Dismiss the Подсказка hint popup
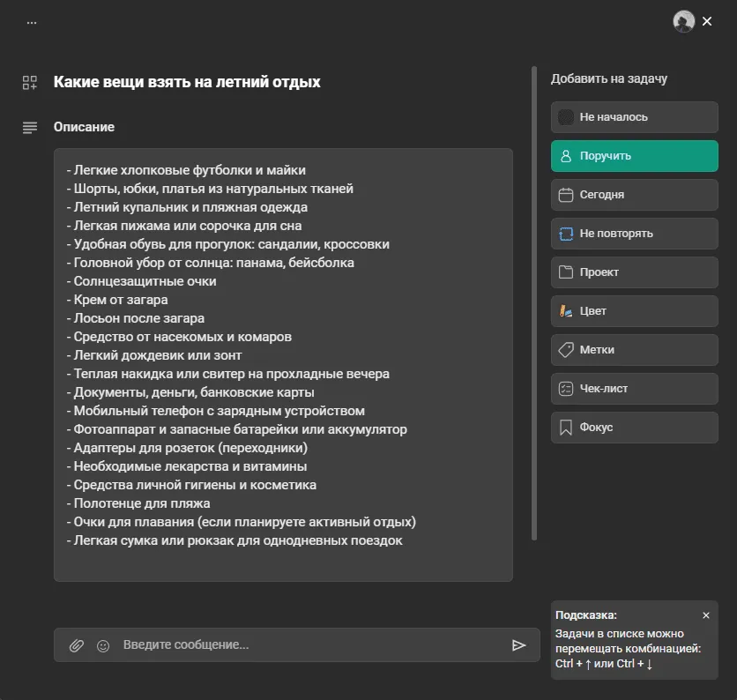 (x=706, y=615)
